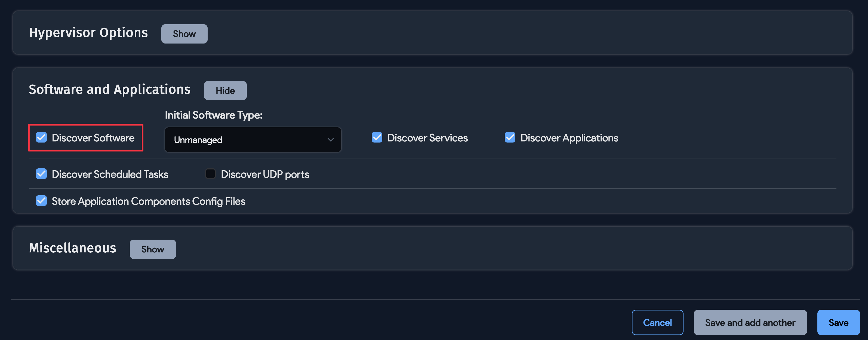Click the Software and Applications heading

pos(110,89)
